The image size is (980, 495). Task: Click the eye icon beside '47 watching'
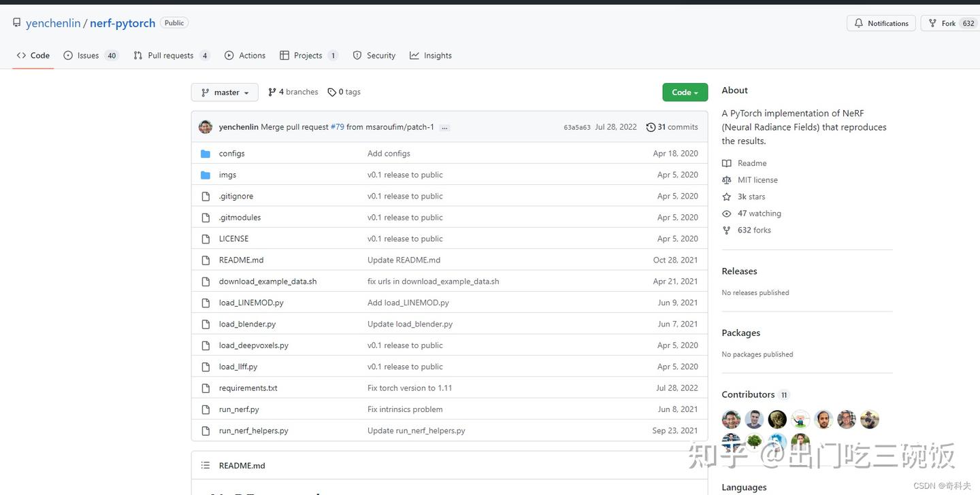point(727,214)
